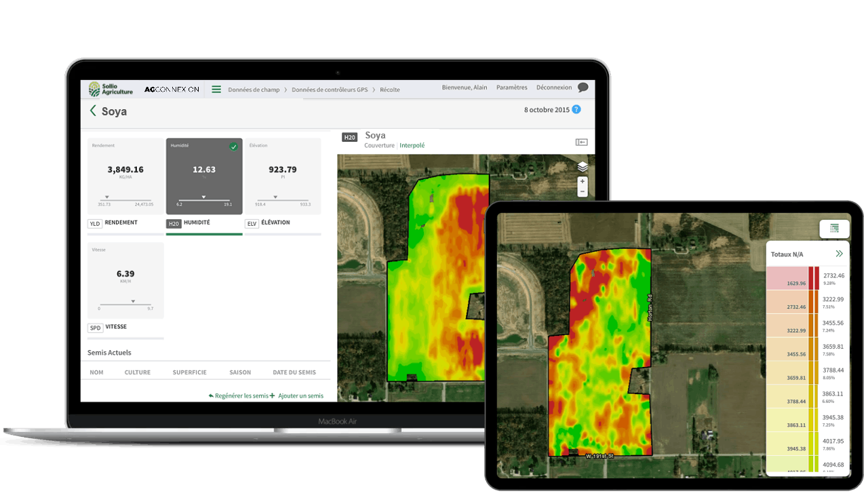The height and width of the screenshot is (502, 868).
Task: Click the AgConnexion logo
Action: pos(172,90)
